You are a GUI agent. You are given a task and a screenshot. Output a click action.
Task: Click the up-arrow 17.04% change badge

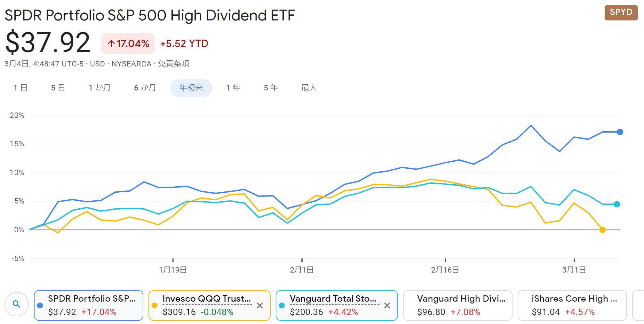click(x=128, y=43)
